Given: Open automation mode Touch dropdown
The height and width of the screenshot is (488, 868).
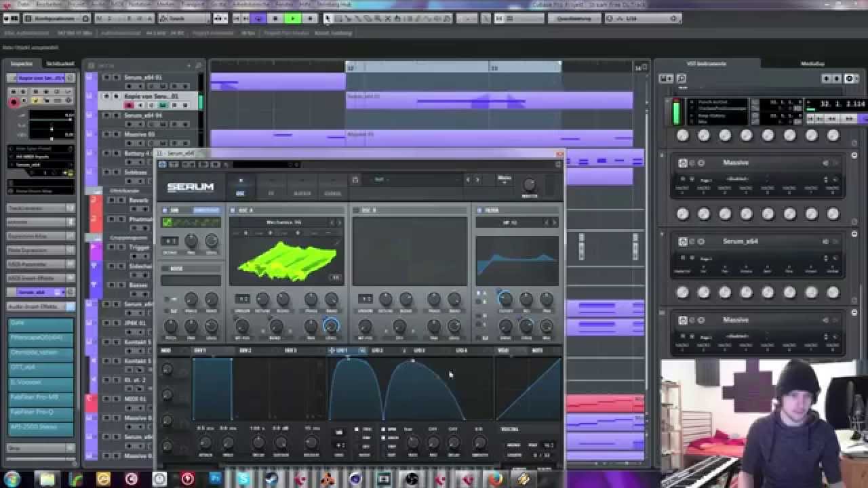Looking at the screenshot, I should 186,19.
